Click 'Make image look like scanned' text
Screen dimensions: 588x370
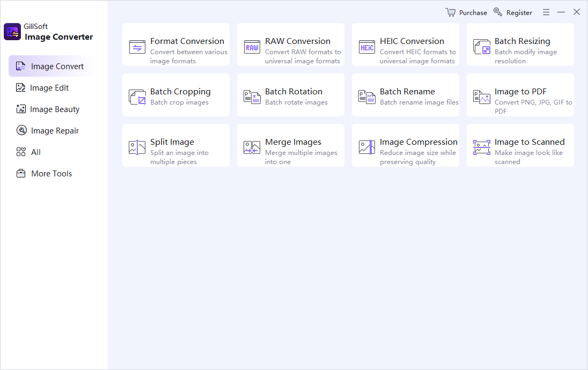coord(528,158)
